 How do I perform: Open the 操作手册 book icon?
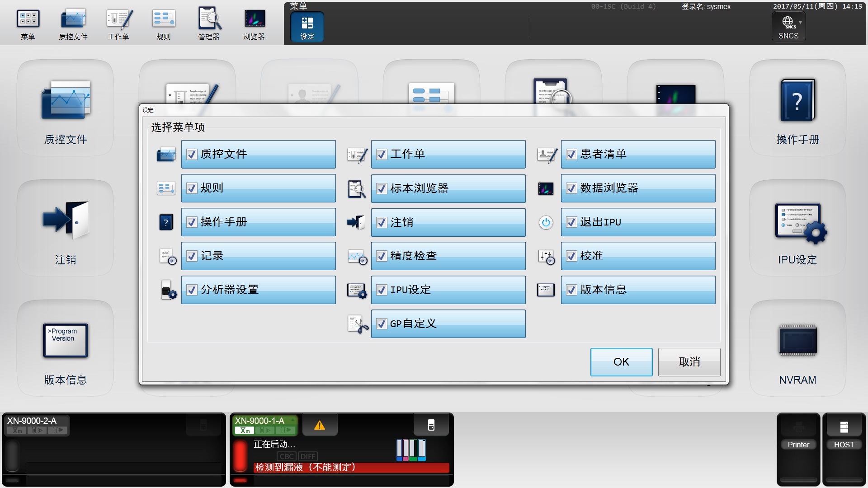click(x=797, y=101)
